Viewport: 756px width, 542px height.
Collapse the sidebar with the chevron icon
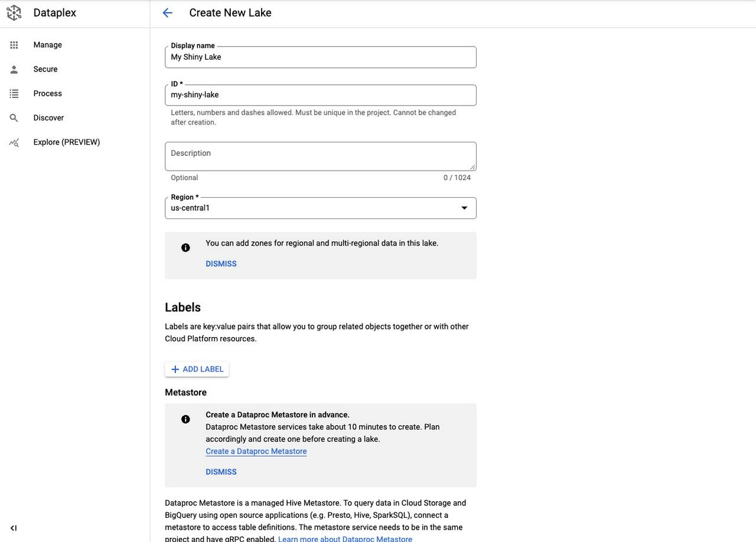tap(14, 528)
